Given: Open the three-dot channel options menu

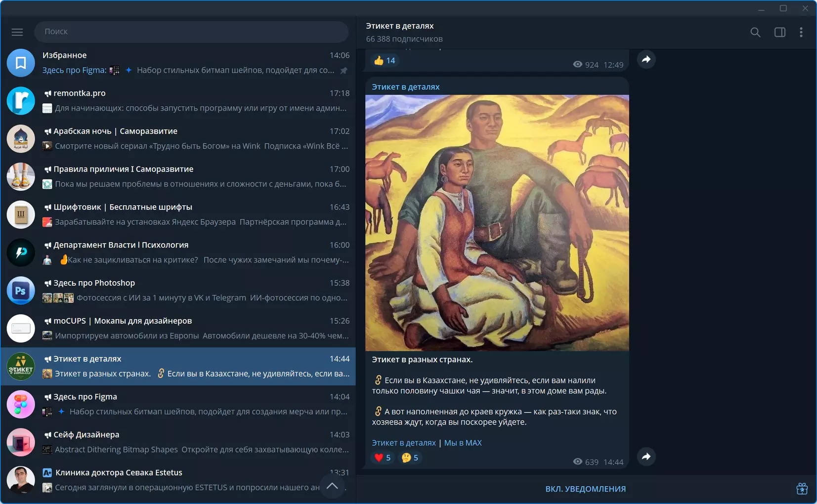Looking at the screenshot, I should pyautogui.click(x=801, y=32).
